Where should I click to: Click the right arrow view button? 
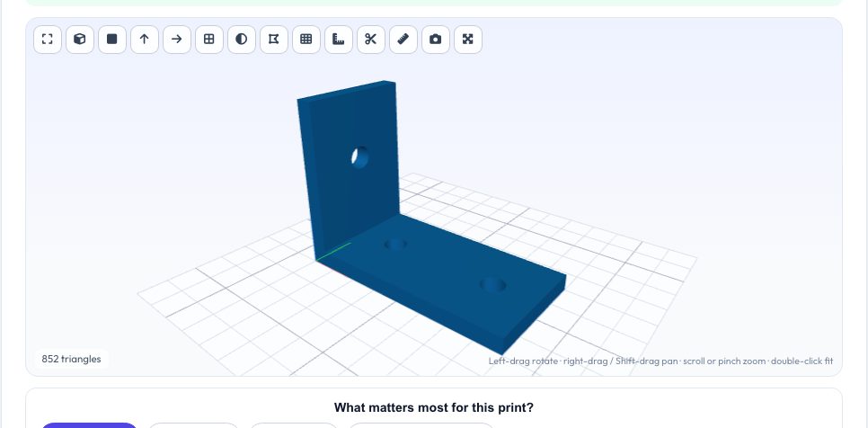point(177,40)
